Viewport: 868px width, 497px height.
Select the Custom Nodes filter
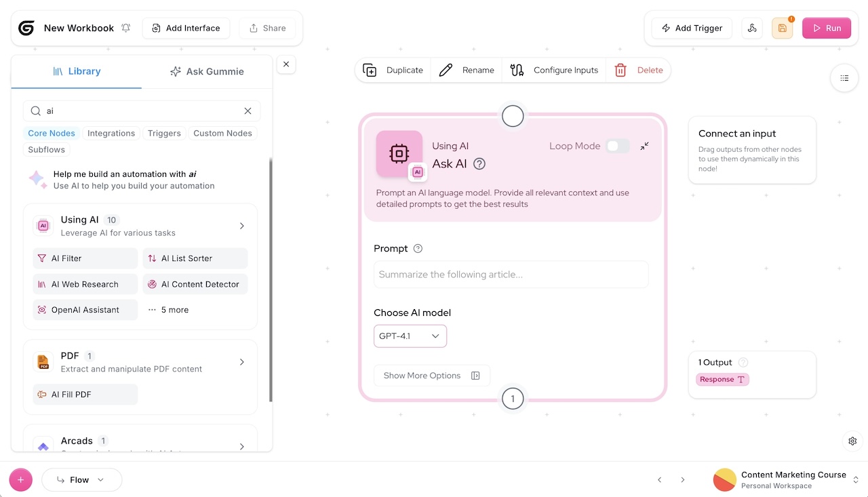[222, 133]
